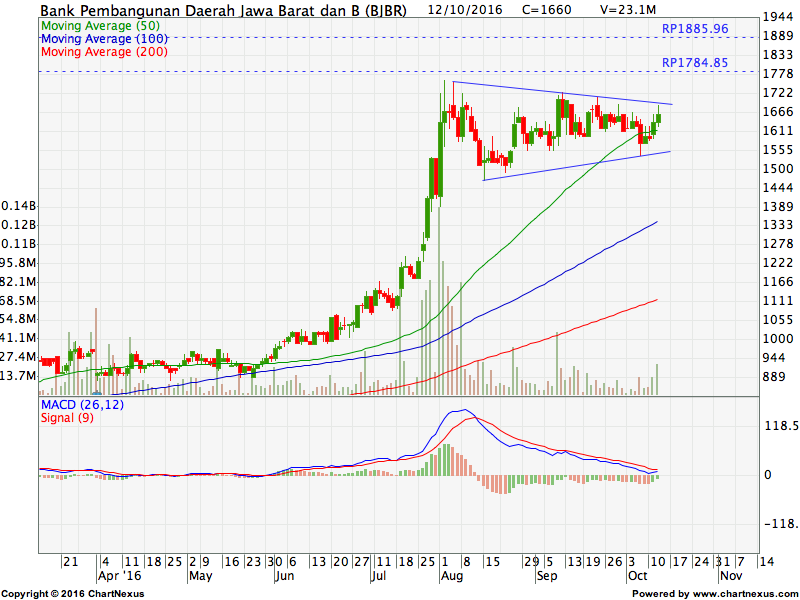The height and width of the screenshot is (600, 800).
Task: Click the 'Jun' month label
Action: pyautogui.click(x=285, y=576)
